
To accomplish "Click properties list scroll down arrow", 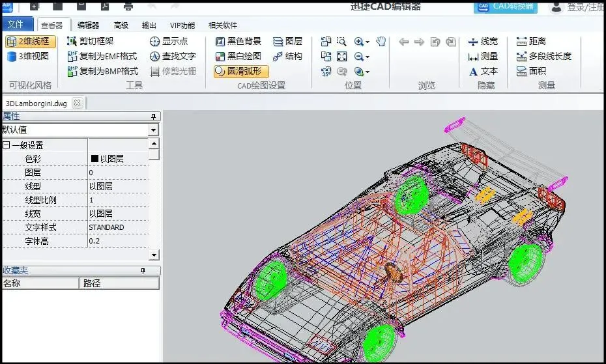I will [x=154, y=255].
